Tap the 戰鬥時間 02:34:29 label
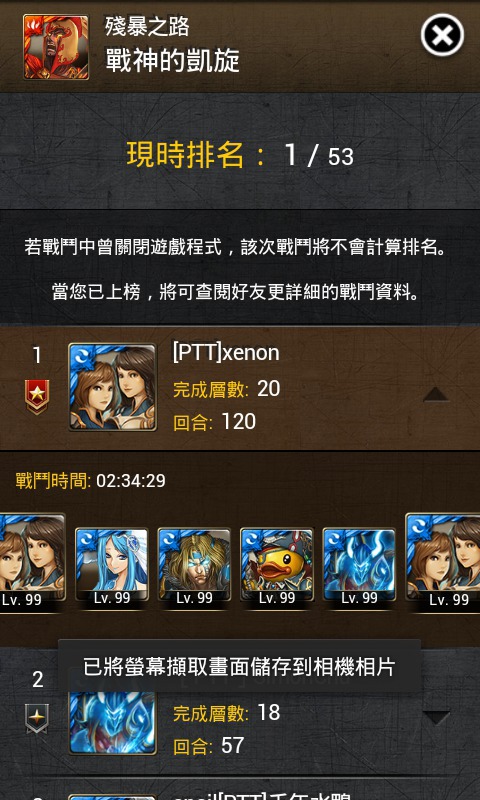 90,481
